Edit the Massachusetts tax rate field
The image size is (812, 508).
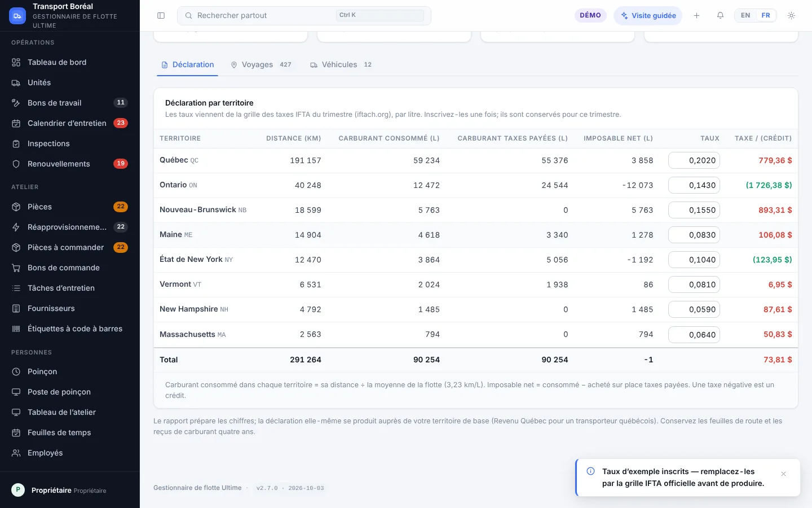click(x=694, y=335)
